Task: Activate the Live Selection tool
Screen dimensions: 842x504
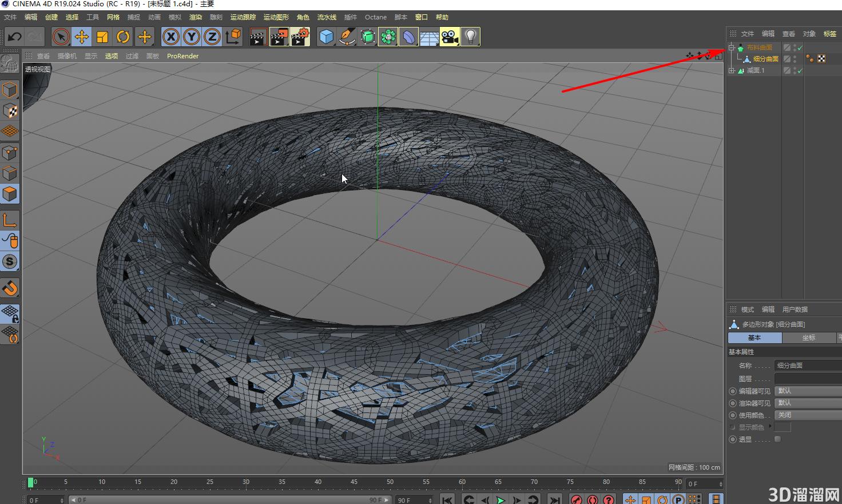Action: (61, 37)
